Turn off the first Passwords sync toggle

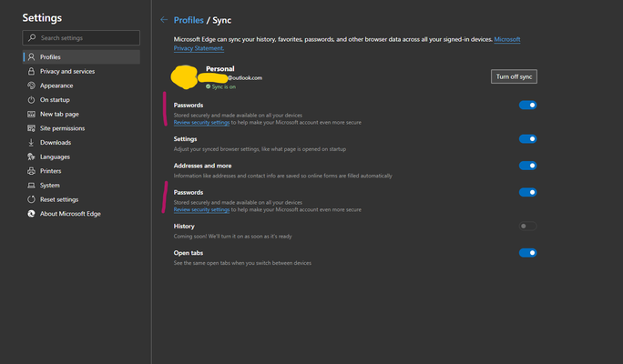[x=527, y=105]
